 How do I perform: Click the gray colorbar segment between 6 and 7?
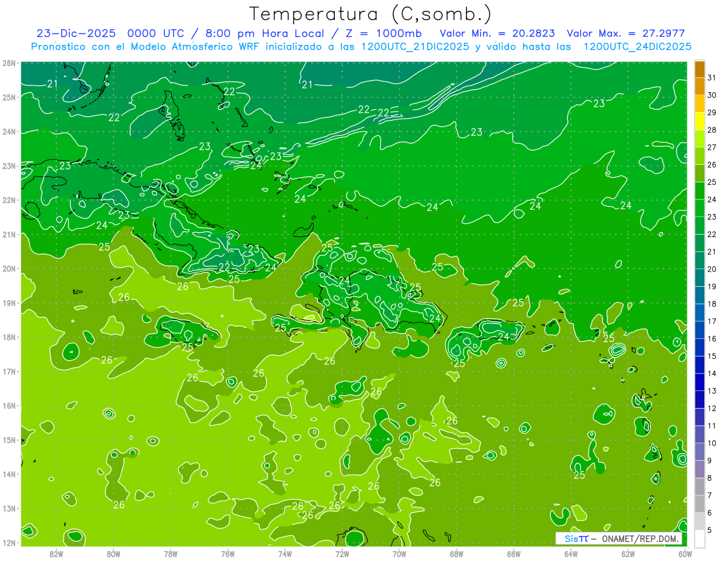coord(699,504)
